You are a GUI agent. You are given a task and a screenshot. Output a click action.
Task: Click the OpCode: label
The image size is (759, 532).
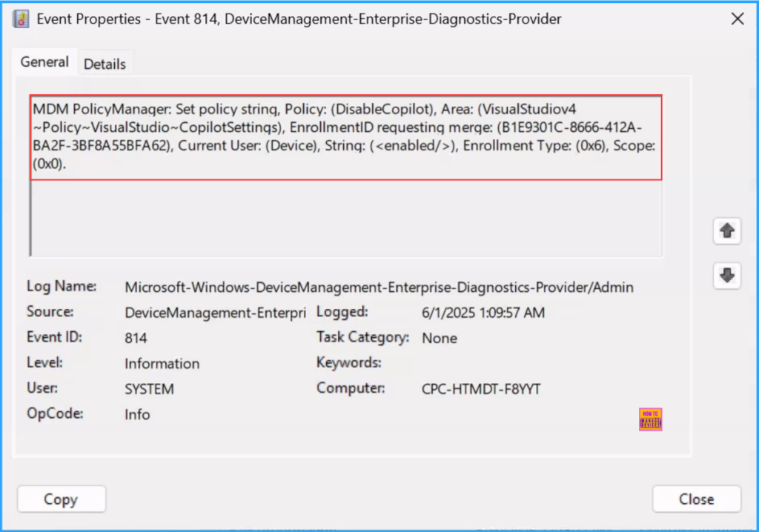55,413
